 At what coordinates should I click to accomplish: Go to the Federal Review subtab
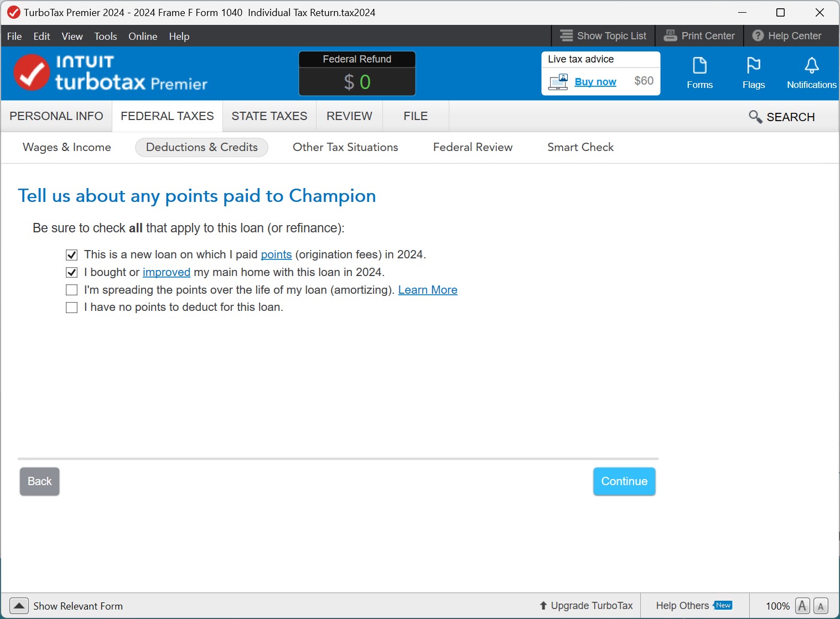pos(473,147)
